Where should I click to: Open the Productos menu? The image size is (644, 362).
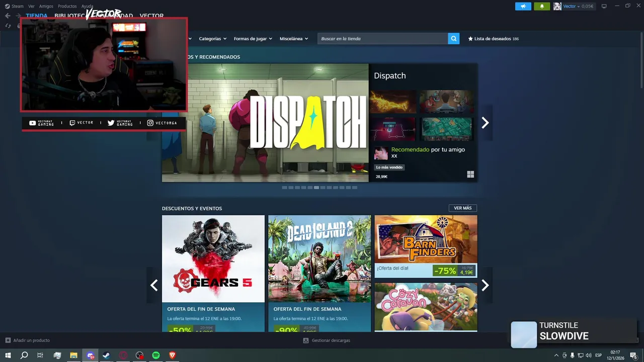tap(67, 6)
